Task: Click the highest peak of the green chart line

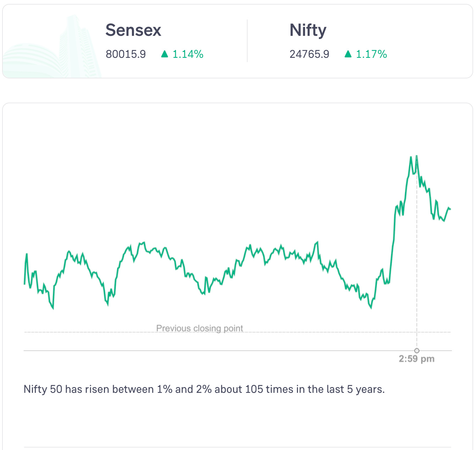Action: (x=416, y=156)
